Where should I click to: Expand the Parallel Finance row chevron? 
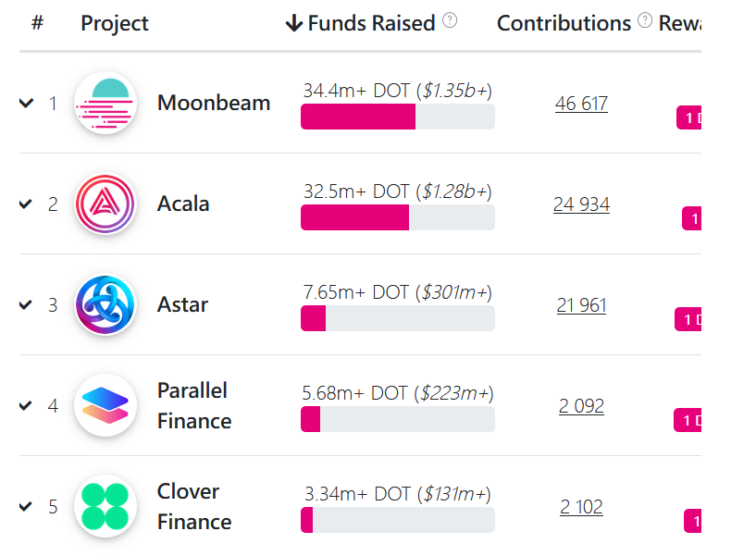26,405
